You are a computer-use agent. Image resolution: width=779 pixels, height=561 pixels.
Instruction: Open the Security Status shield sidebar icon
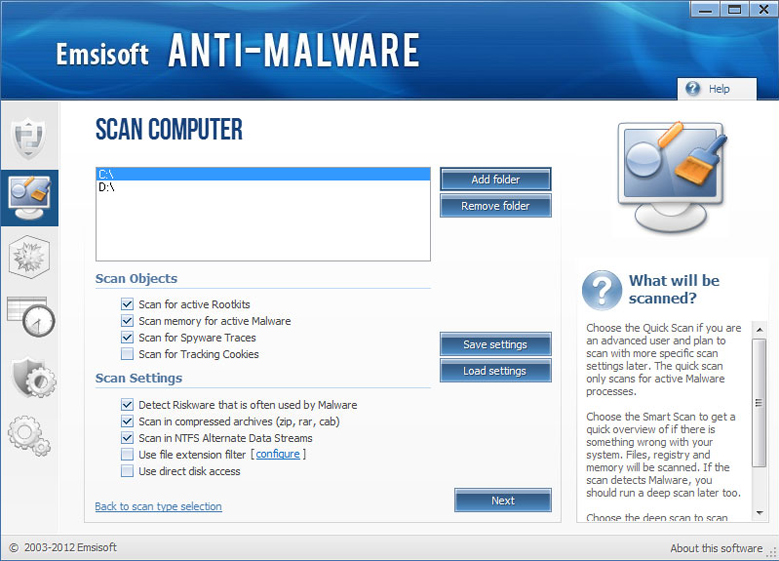pyautogui.click(x=29, y=138)
